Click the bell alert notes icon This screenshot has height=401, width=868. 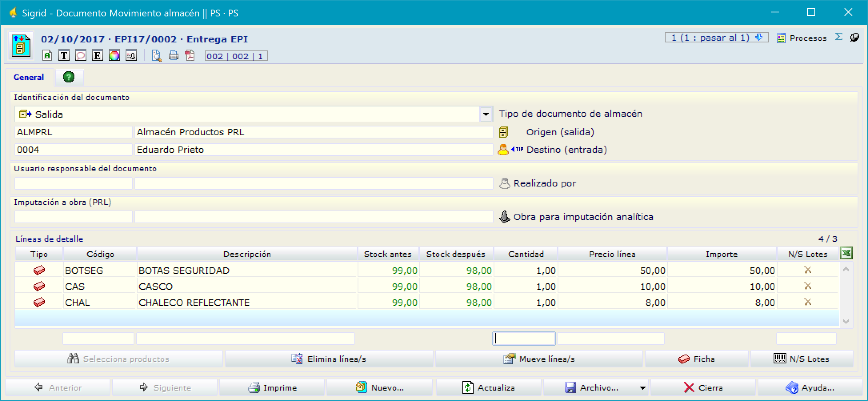point(131,55)
